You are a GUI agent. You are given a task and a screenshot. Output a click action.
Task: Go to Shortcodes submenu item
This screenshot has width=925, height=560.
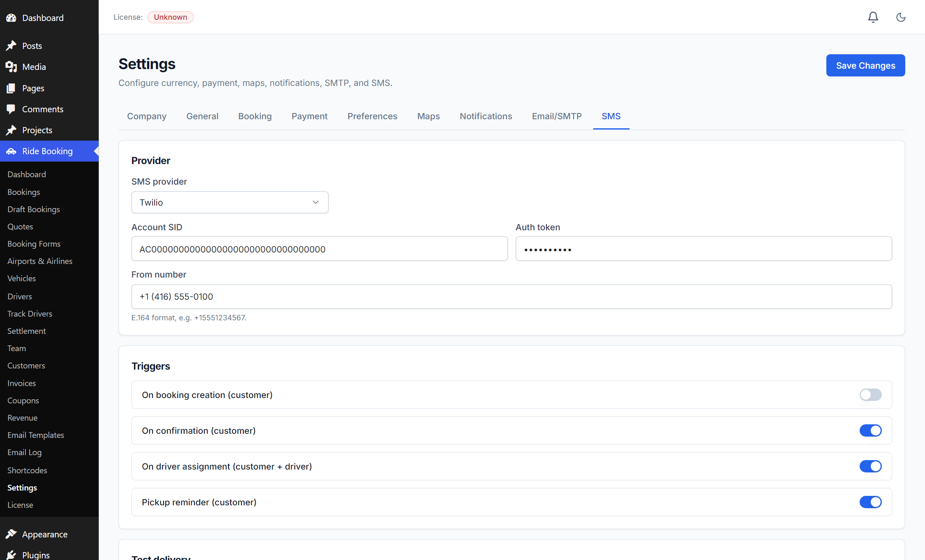coord(27,470)
